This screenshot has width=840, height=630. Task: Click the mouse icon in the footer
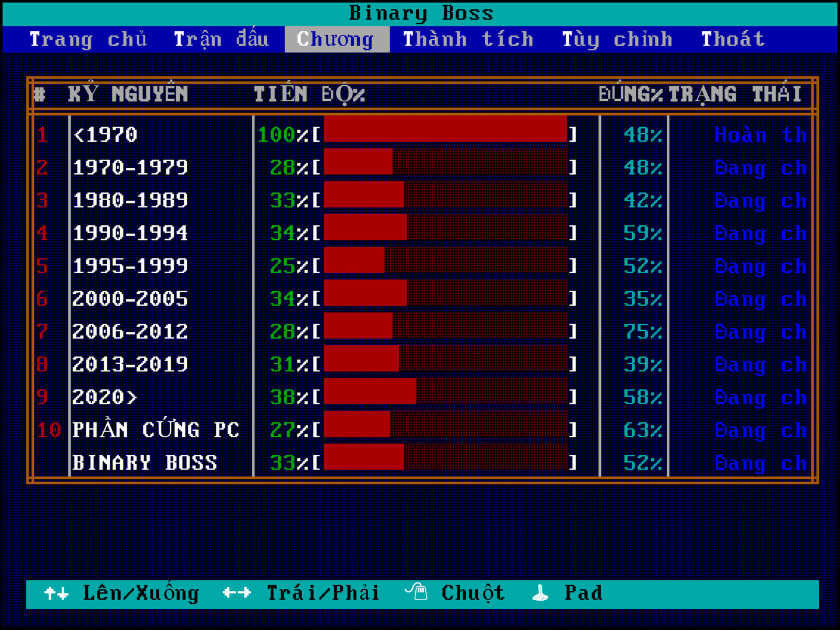click(x=416, y=593)
